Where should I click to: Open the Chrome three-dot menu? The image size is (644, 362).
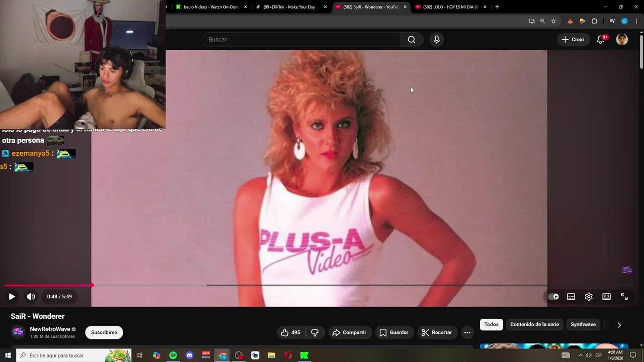(636, 21)
